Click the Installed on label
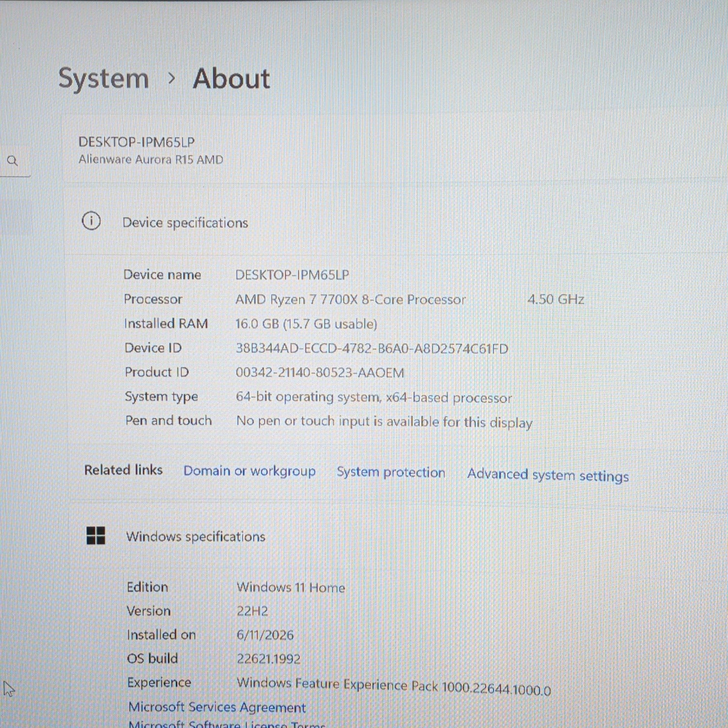Screen dimensions: 728x728 tap(161, 635)
